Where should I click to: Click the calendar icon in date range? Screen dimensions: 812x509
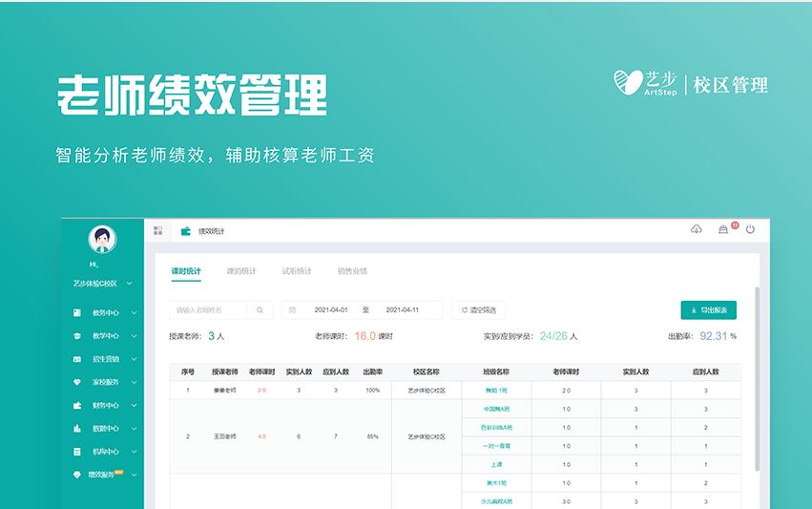[x=292, y=310]
